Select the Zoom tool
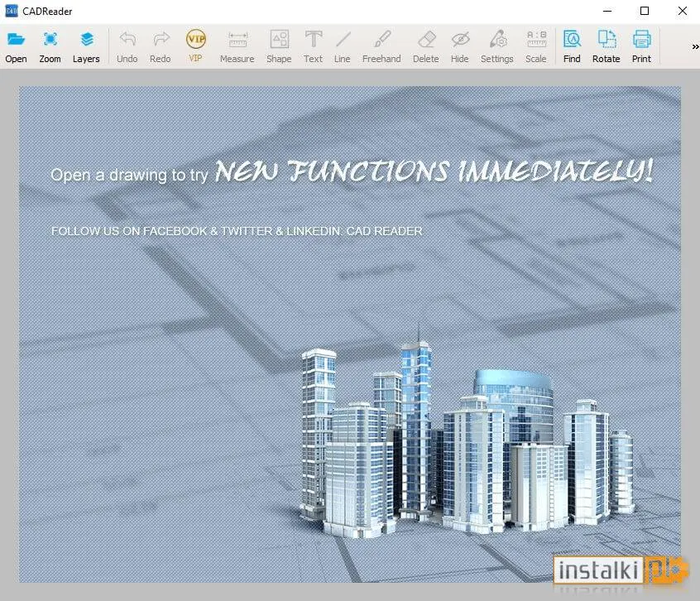Image resolution: width=700 pixels, height=601 pixels. (x=50, y=47)
